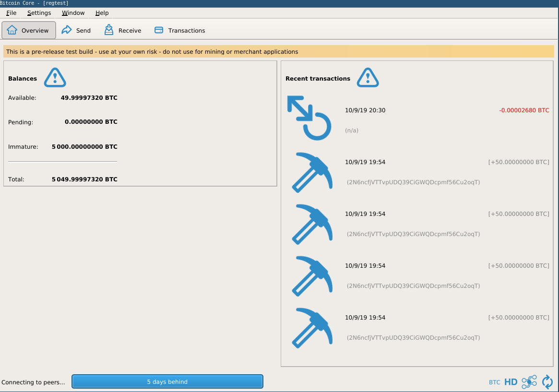559x392 pixels.
Task: Show the Transactions tab
Action: tap(179, 30)
